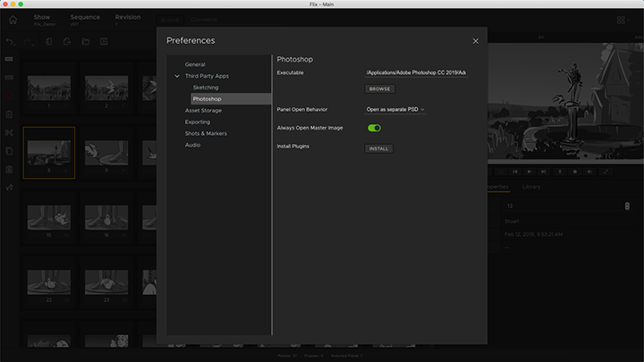This screenshot has width=644, height=362.
Task: Select the highlighted panel 8 thumbnail
Action: 49,150
